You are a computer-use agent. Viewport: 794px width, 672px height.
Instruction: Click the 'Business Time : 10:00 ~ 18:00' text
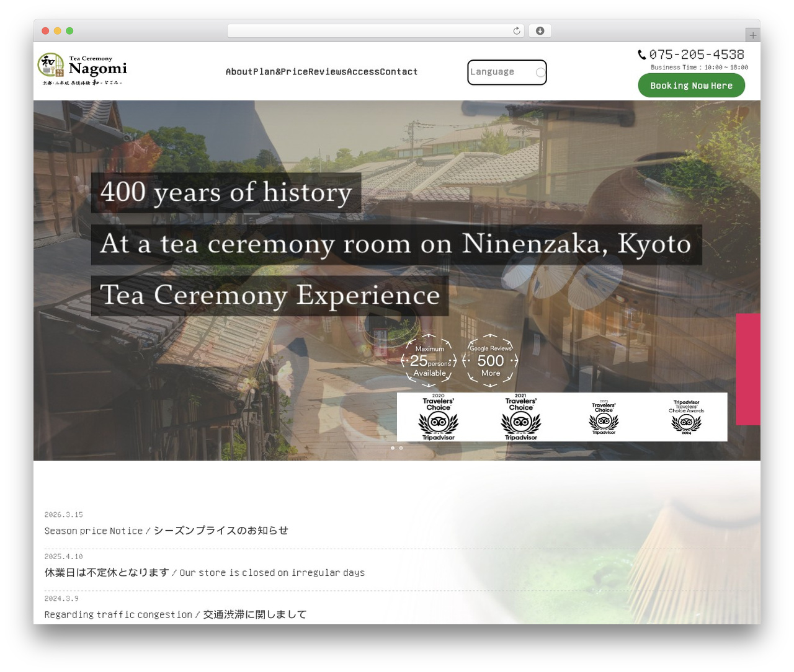coord(699,68)
